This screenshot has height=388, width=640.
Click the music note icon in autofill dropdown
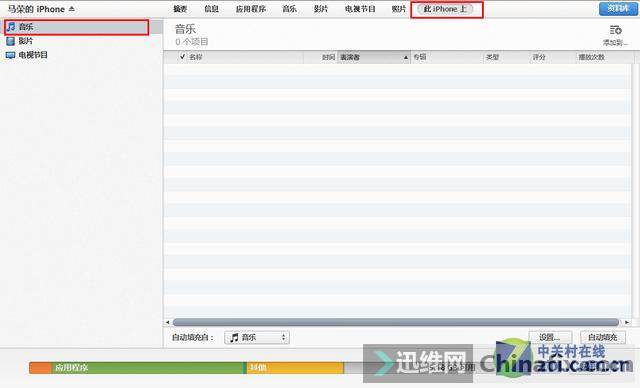point(234,337)
